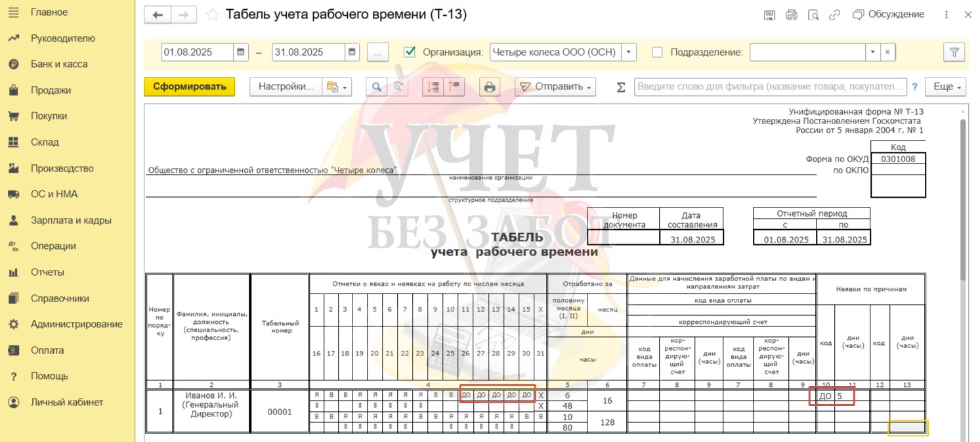Open the Банк и касса section

click(x=58, y=64)
